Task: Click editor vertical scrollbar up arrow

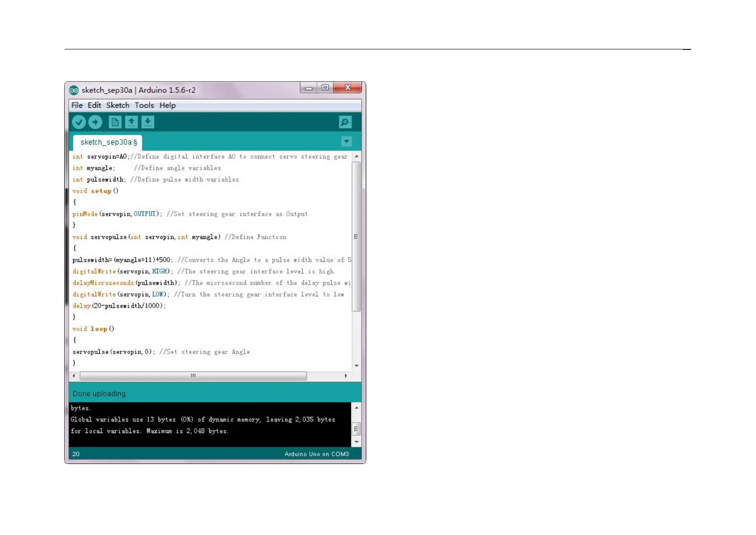Action: pyautogui.click(x=356, y=156)
